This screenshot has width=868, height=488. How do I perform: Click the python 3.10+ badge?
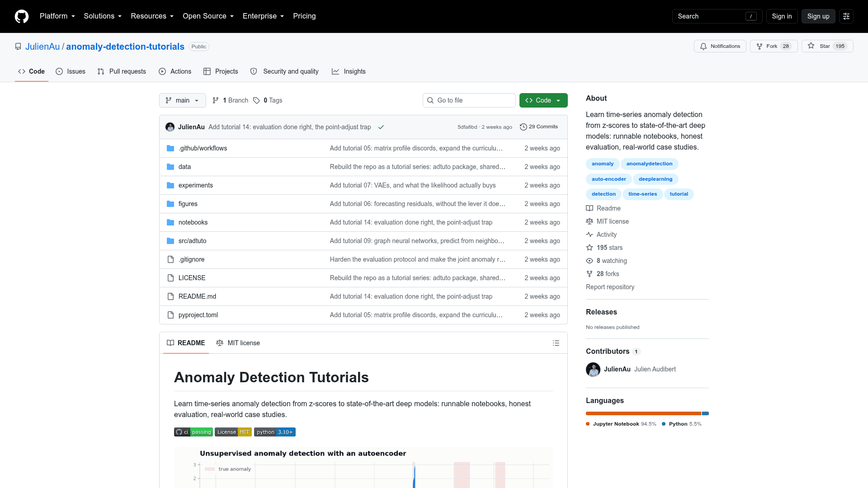(x=275, y=432)
